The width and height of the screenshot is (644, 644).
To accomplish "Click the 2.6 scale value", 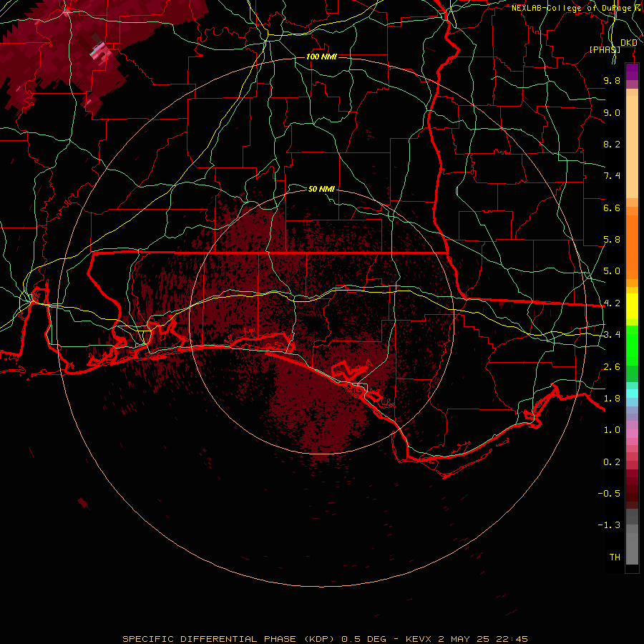I will [x=612, y=367].
